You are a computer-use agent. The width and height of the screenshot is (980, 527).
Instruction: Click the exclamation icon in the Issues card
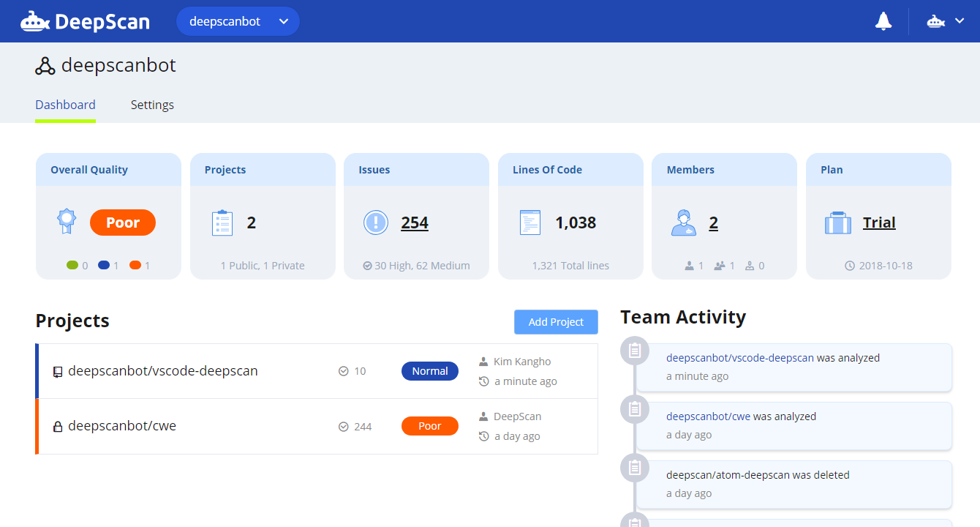(x=376, y=223)
